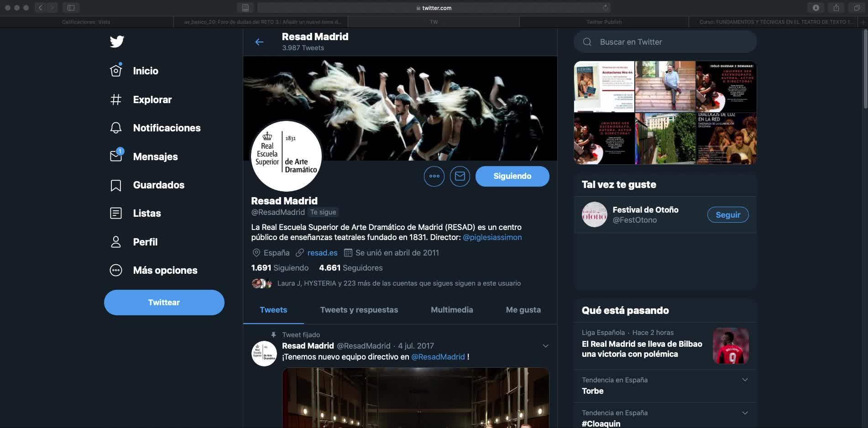Switch to the av_basico_20 Foro de dudas tab

pos(261,22)
